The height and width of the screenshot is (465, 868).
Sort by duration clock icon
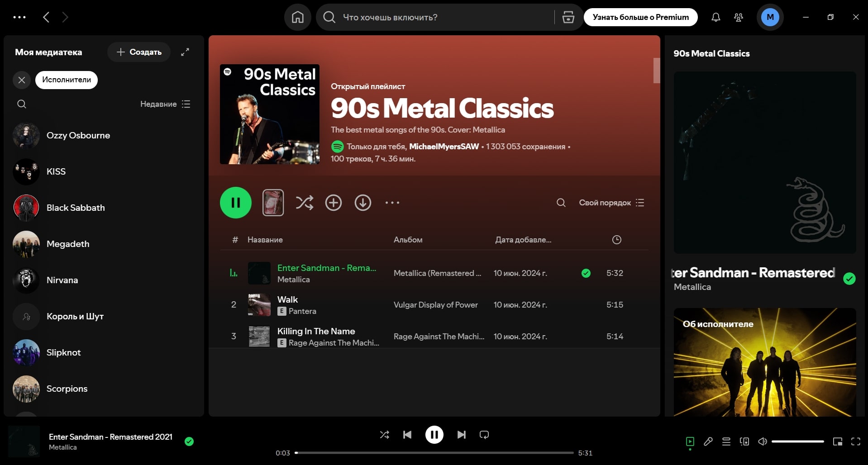click(x=616, y=240)
